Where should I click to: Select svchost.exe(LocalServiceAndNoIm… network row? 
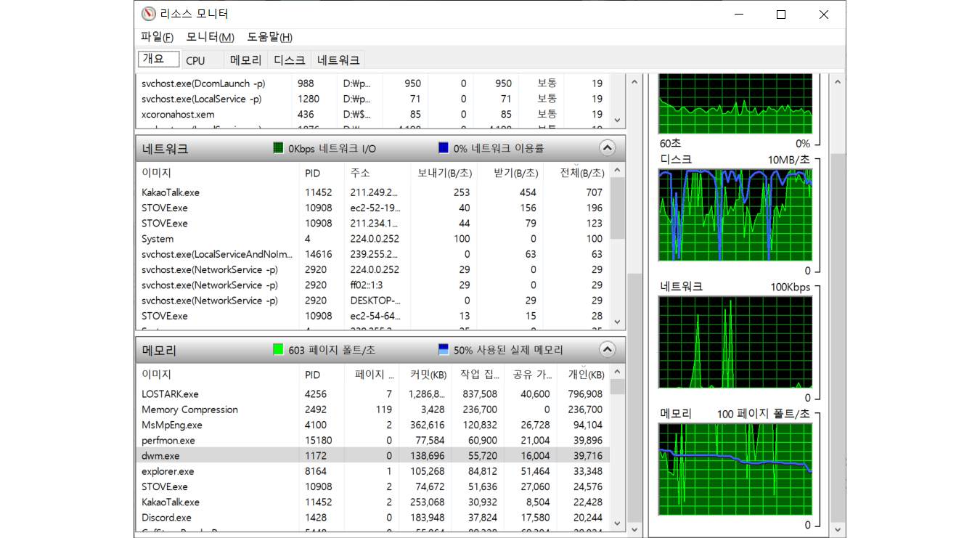[372, 254]
